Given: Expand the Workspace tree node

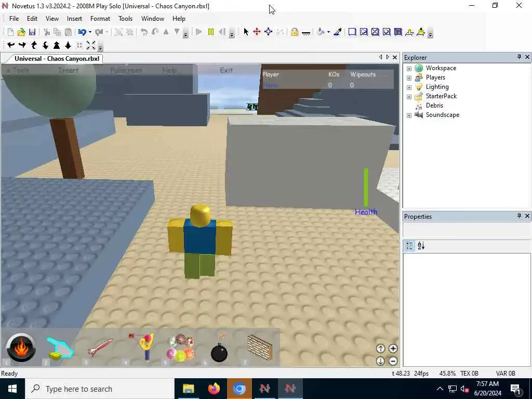Looking at the screenshot, I should [x=409, y=69].
